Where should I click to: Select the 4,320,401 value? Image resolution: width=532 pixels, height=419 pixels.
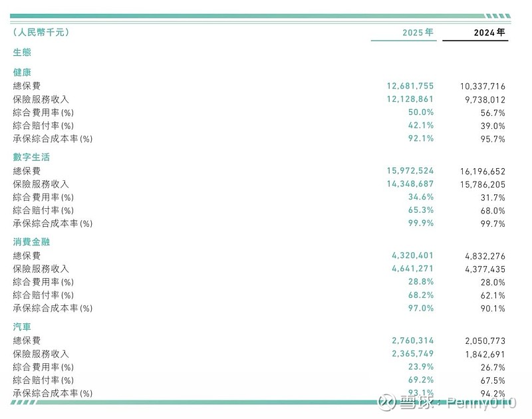[412, 256]
